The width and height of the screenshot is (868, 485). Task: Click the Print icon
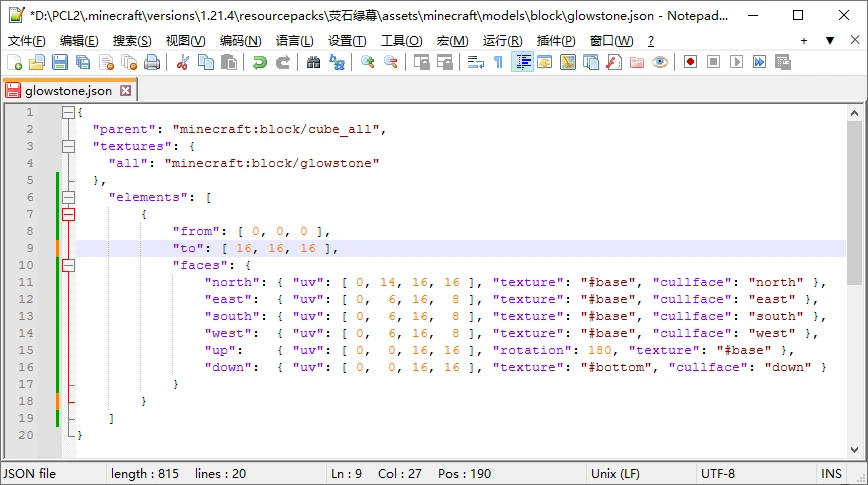click(x=152, y=62)
